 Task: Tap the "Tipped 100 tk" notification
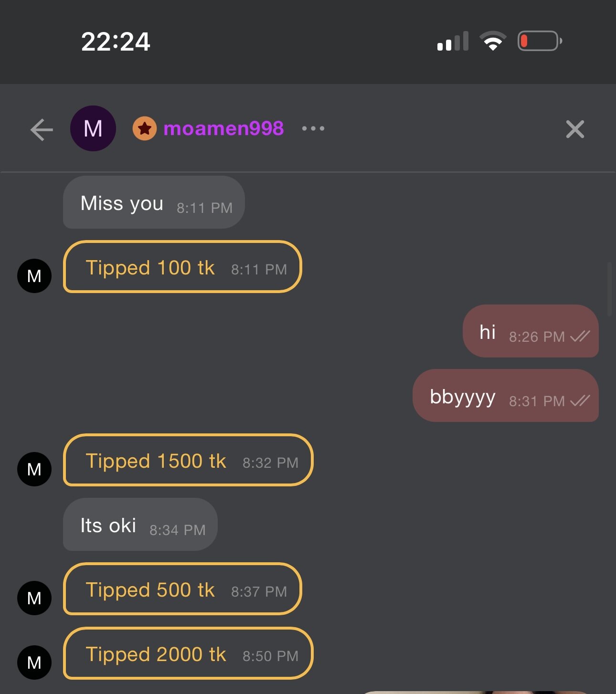coord(182,267)
